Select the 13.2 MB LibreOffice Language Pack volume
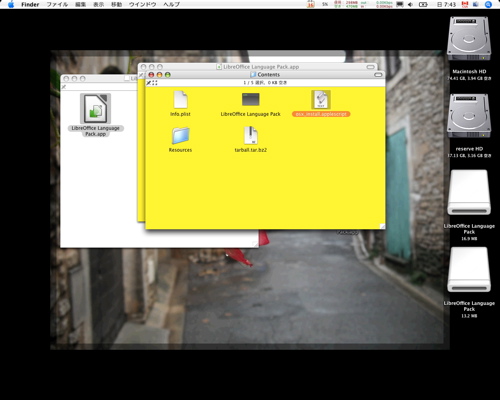The image size is (500, 400). 469,269
